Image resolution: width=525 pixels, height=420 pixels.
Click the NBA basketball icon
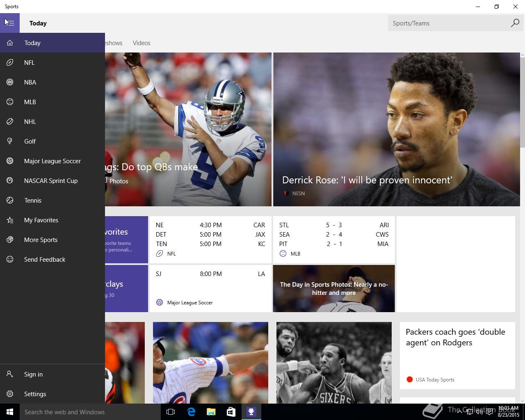click(x=10, y=82)
